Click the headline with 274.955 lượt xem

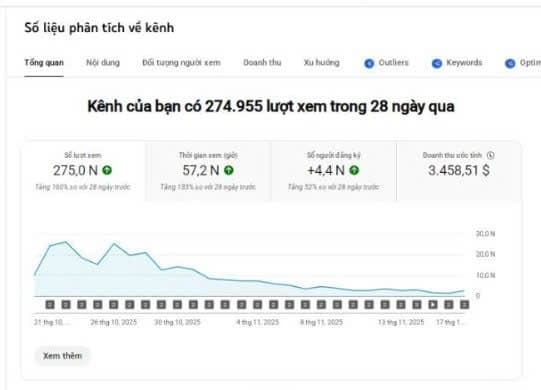(x=271, y=106)
